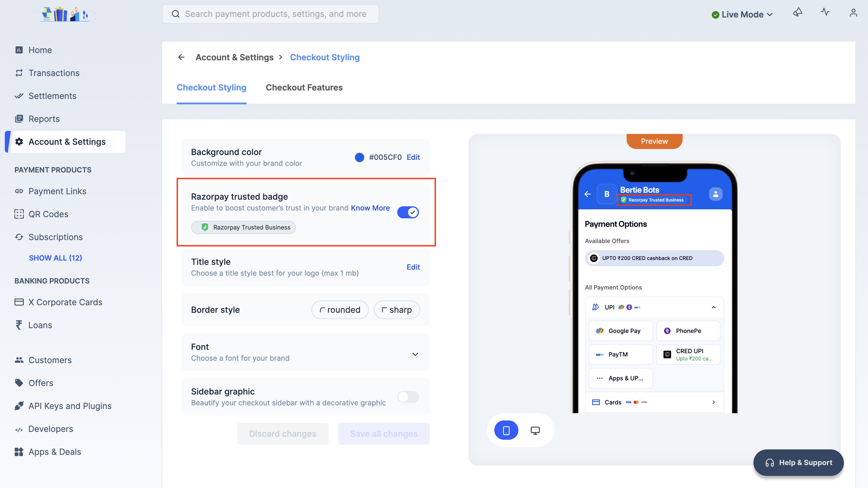This screenshot has height=488, width=868.
Task: Enable the Sidebar graphic toggle
Action: 408,397
